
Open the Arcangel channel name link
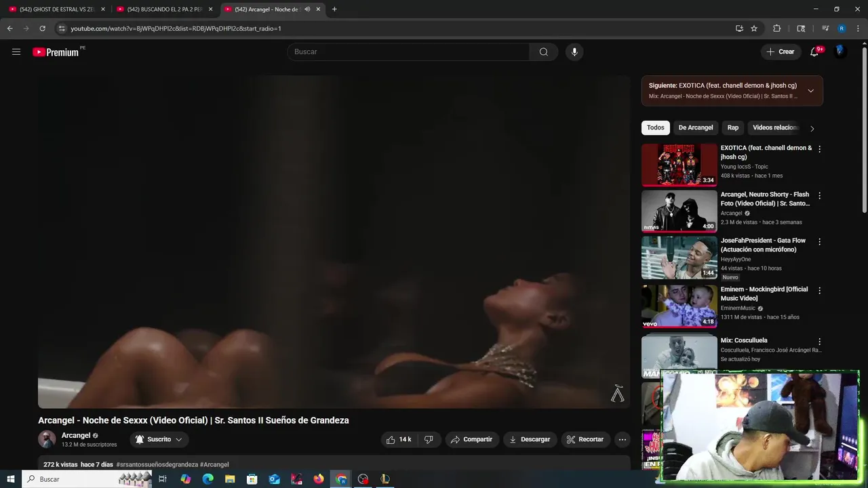(x=76, y=435)
